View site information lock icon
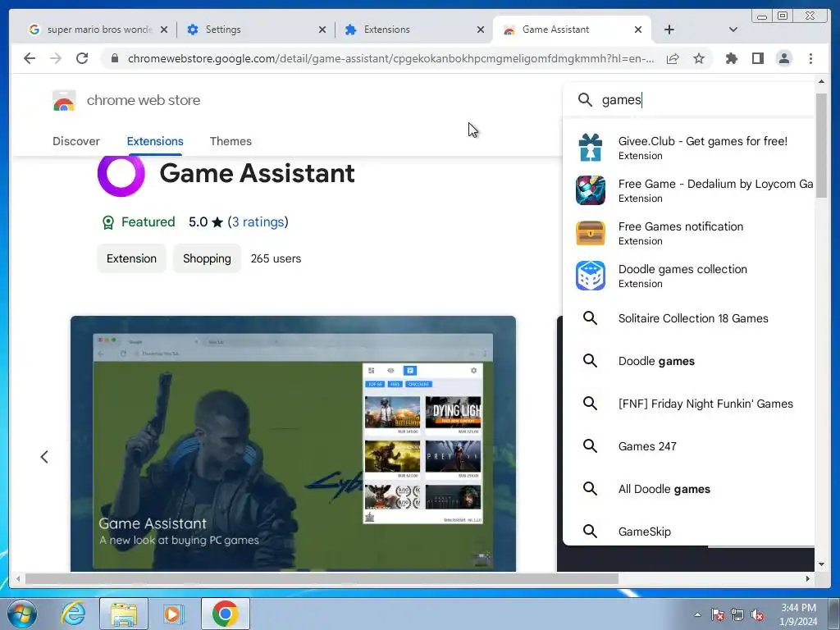 (x=115, y=58)
